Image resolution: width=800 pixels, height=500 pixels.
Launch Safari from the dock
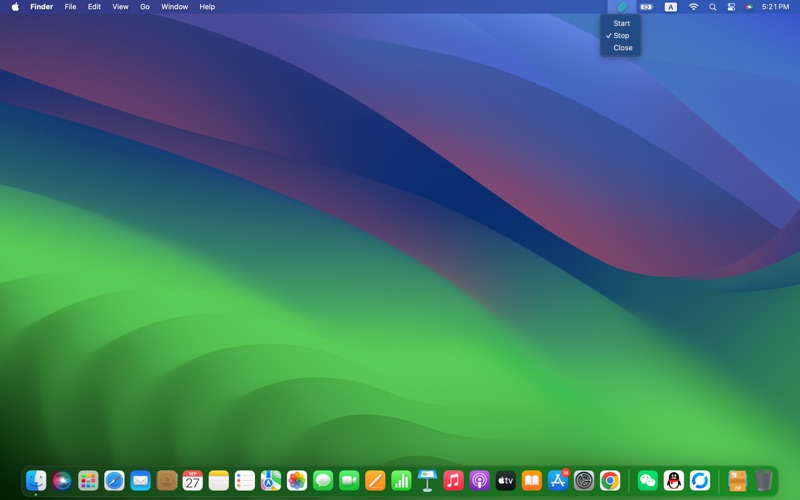114,481
